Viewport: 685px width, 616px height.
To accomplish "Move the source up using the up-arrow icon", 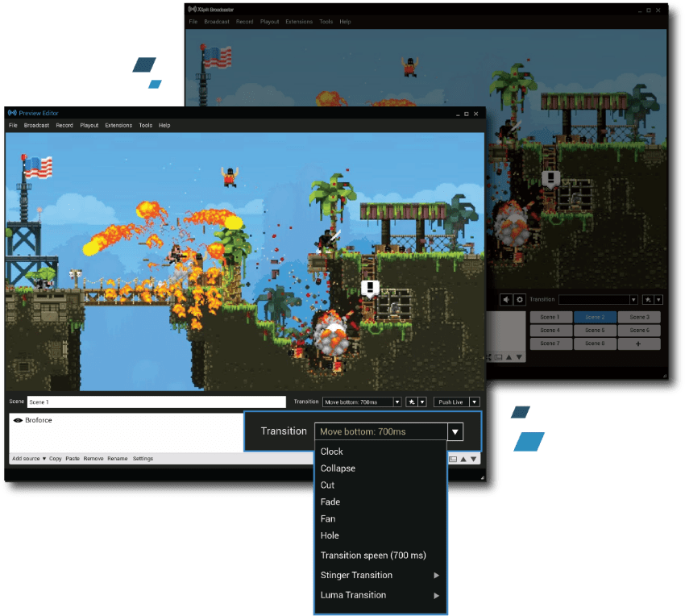I will coord(463,459).
